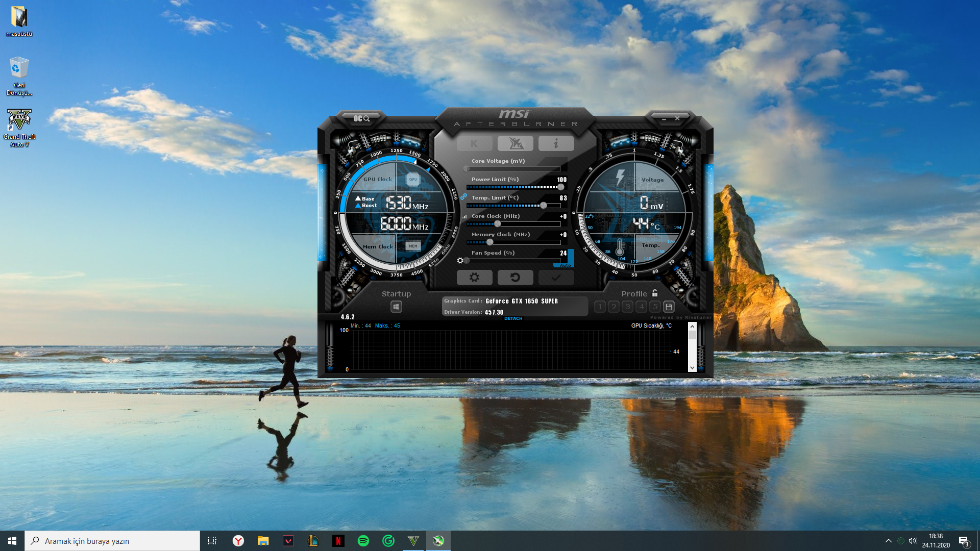This screenshot has width=980, height=551.
Task: Click the GPU chip icon in clock gauge
Action: (x=412, y=179)
